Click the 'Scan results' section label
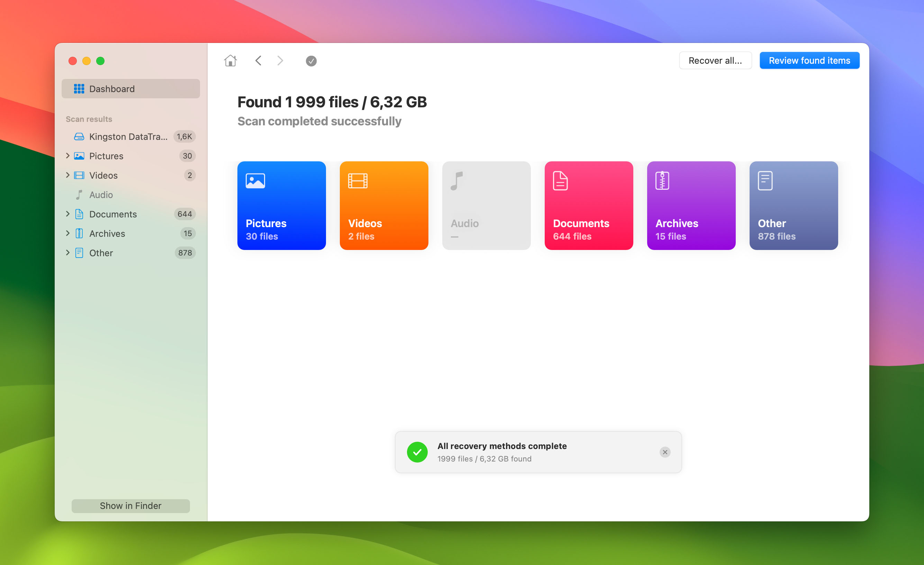924x565 pixels. 89,119
